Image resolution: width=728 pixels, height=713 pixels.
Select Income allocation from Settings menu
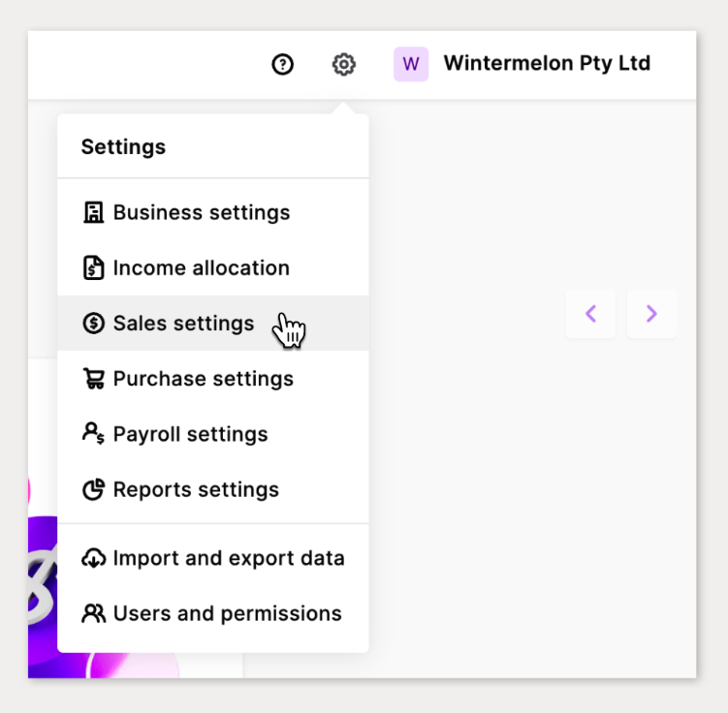[x=202, y=268]
